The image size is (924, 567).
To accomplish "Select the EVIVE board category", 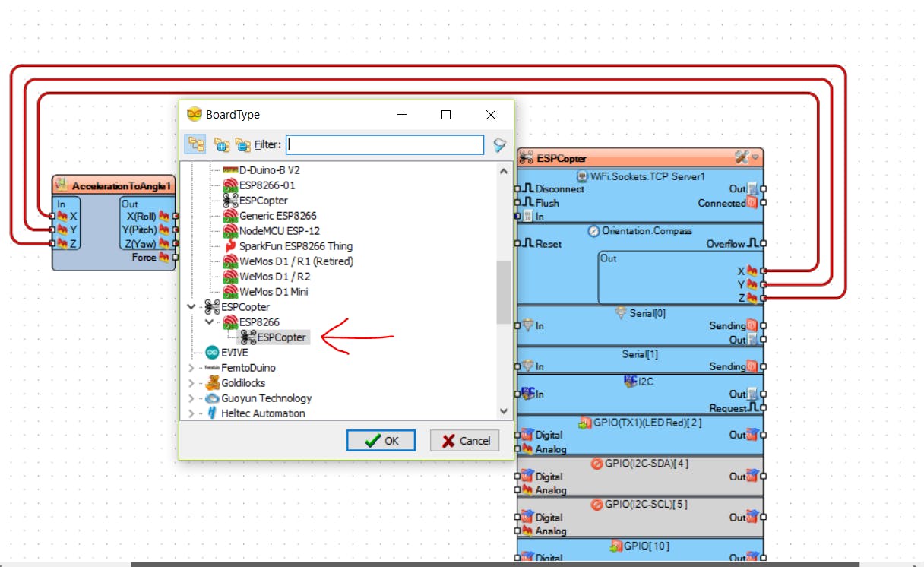I will click(226, 353).
